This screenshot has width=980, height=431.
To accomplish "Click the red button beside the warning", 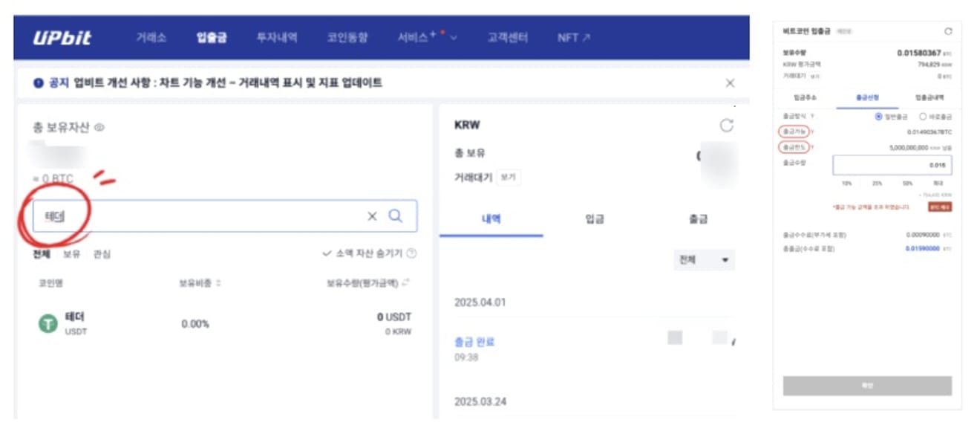I will (940, 207).
